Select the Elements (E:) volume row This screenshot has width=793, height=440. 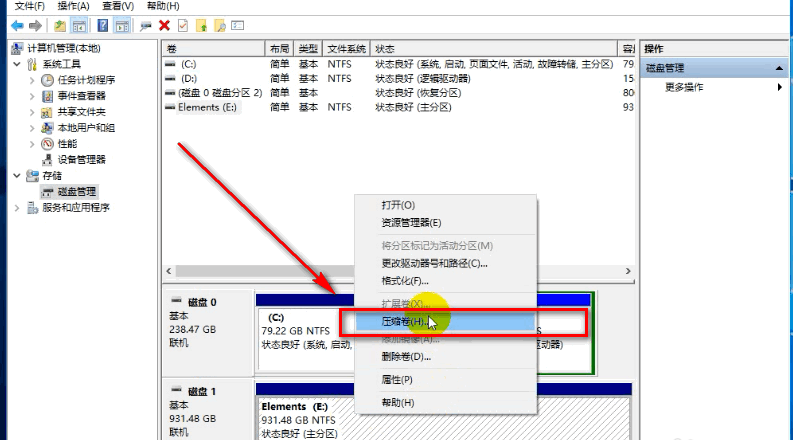208,107
